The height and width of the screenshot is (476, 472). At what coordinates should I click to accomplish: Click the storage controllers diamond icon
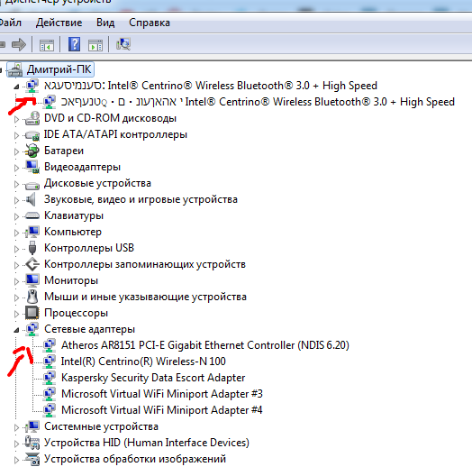click(x=32, y=264)
